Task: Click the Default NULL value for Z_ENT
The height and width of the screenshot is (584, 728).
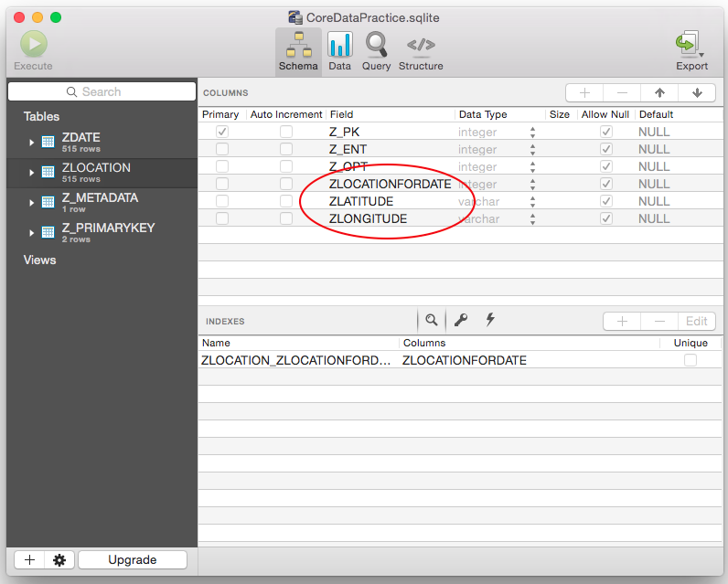Action: coord(654,149)
